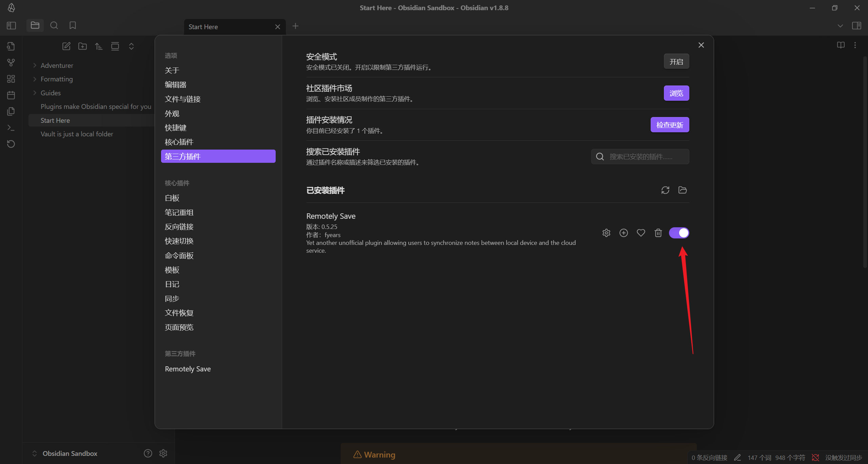The height and width of the screenshot is (464, 868).
Task: Open the 关于 settings section
Action: pyautogui.click(x=218, y=70)
